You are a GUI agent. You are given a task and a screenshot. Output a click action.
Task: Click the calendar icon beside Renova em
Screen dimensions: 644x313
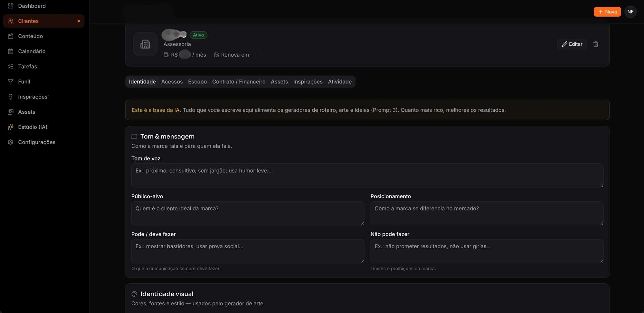(216, 55)
